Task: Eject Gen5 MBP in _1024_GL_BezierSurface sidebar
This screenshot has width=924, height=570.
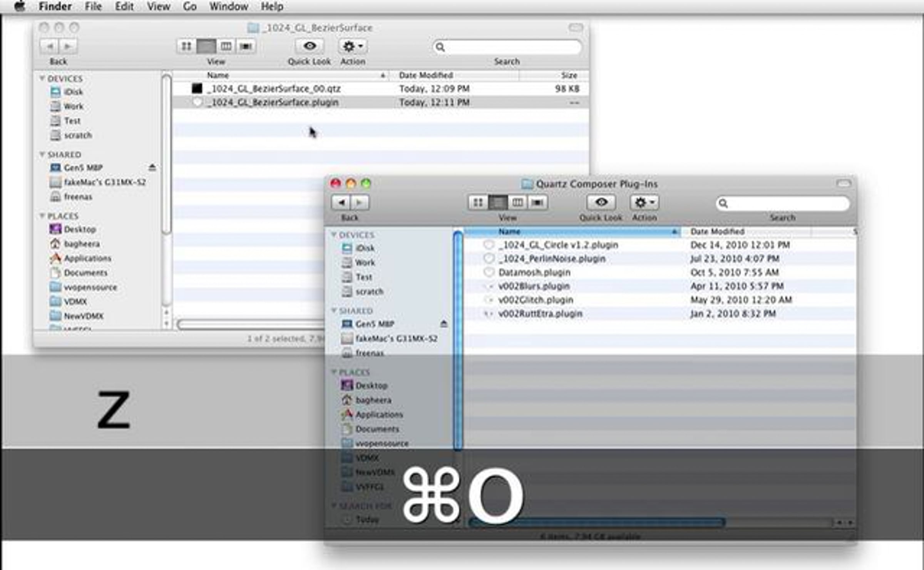Action: pos(152,167)
